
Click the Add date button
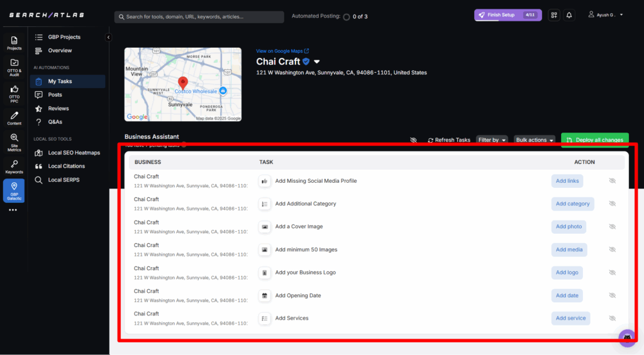pos(567,295)
